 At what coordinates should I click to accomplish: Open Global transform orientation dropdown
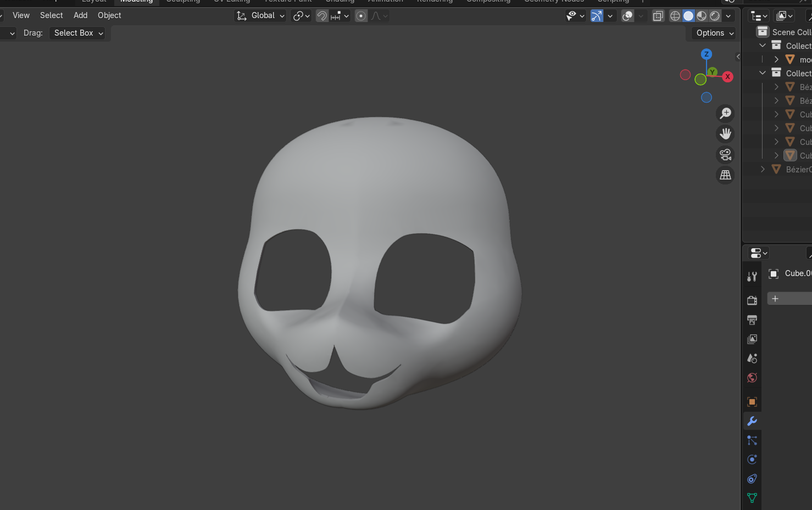tap(260, 16)
